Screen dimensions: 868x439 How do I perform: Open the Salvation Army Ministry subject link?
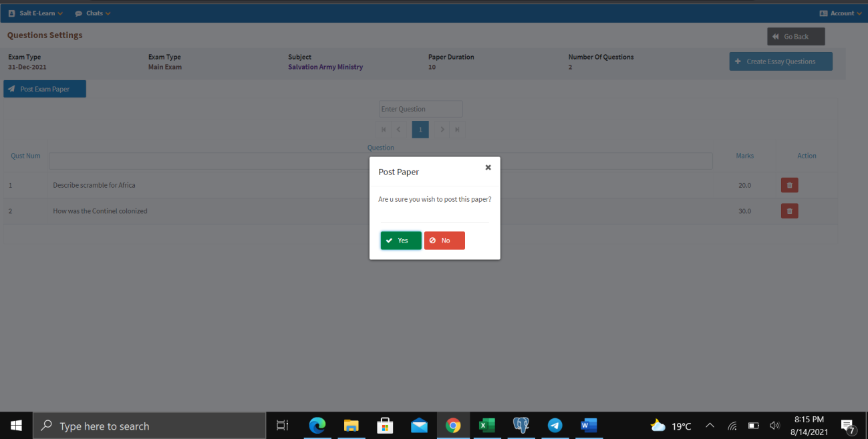[x=326, y=66]
